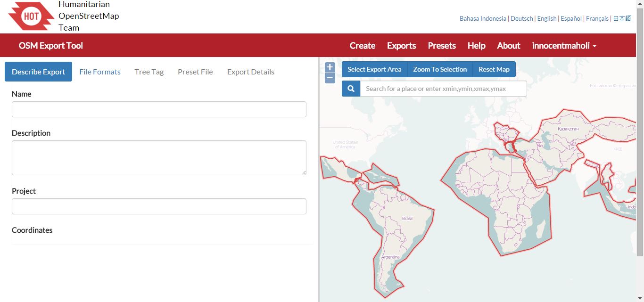Focus the Name input field

pos(159,109)
